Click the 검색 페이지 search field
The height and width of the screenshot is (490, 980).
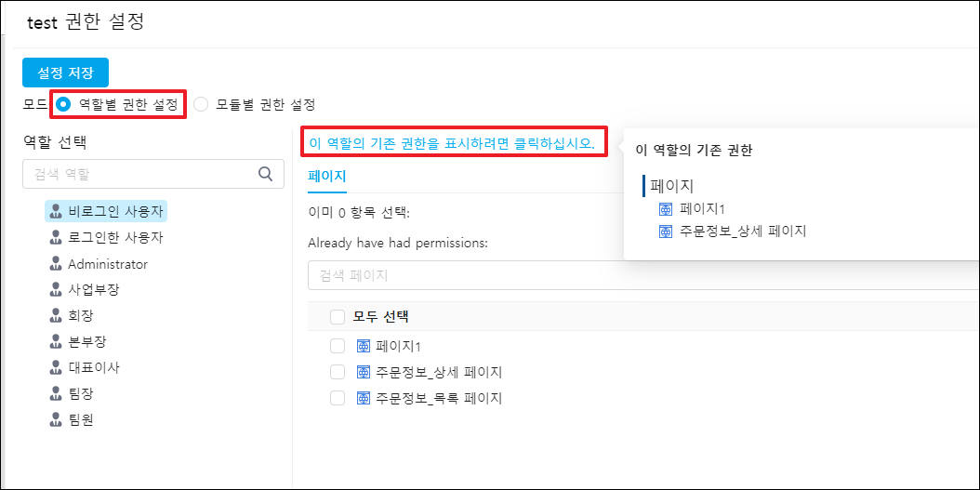coord(558,275)
